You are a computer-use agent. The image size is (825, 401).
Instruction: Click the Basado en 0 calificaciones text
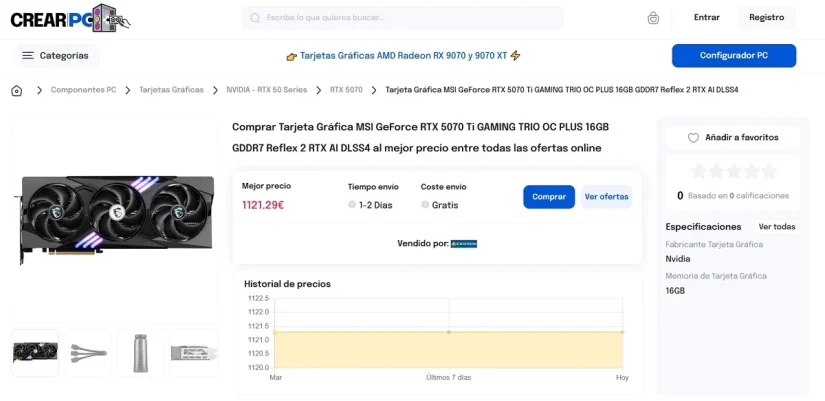pos(738,196)
